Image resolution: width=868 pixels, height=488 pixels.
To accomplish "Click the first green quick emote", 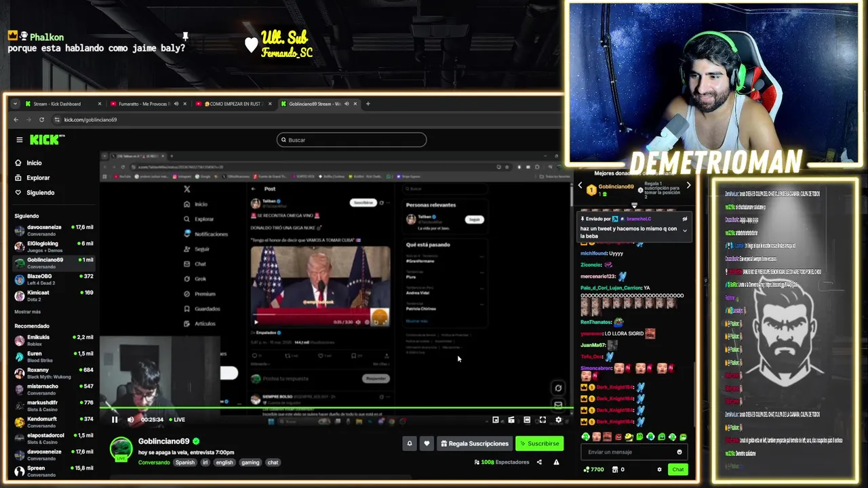I will point(586,437).
